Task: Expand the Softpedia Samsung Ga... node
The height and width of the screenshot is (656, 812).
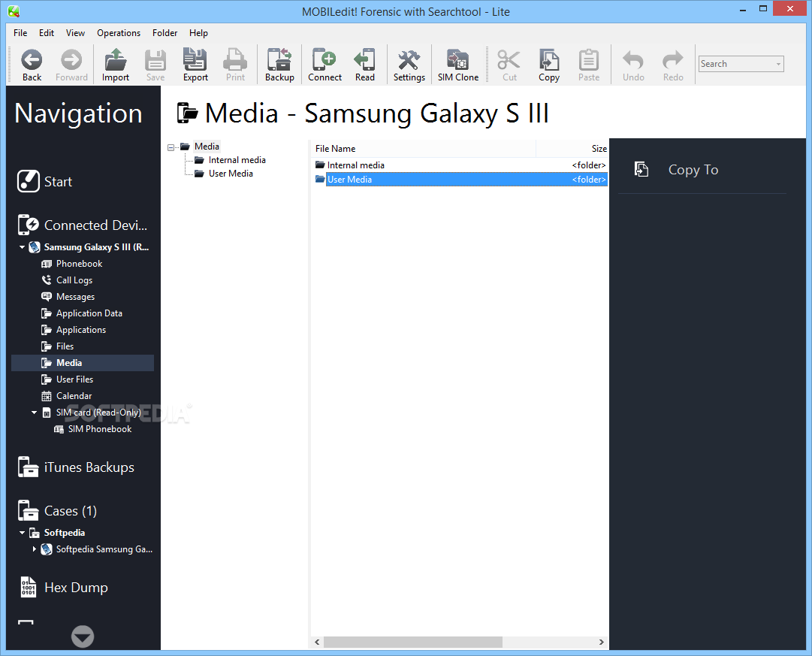Action: pos(35,549)
